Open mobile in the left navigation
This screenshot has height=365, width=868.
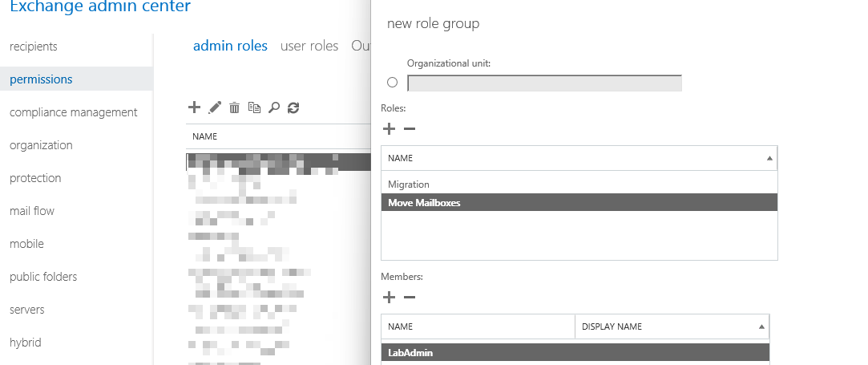click(26, 244)
